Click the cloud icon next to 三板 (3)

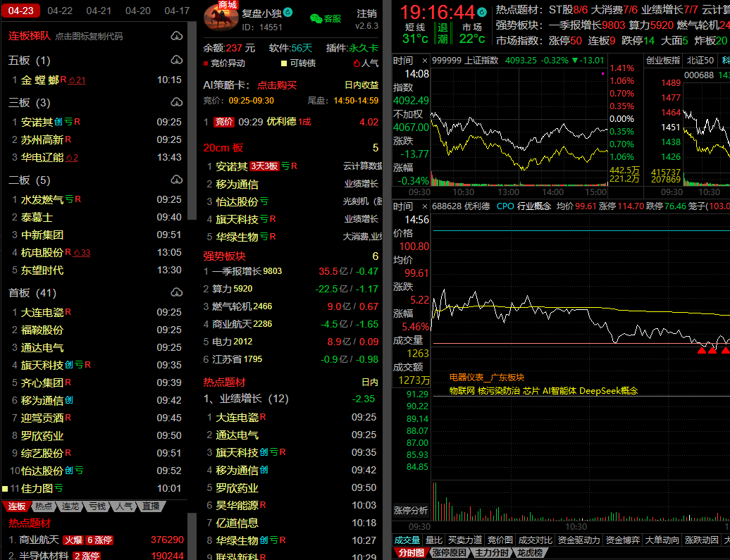click(x=176, y=103)
